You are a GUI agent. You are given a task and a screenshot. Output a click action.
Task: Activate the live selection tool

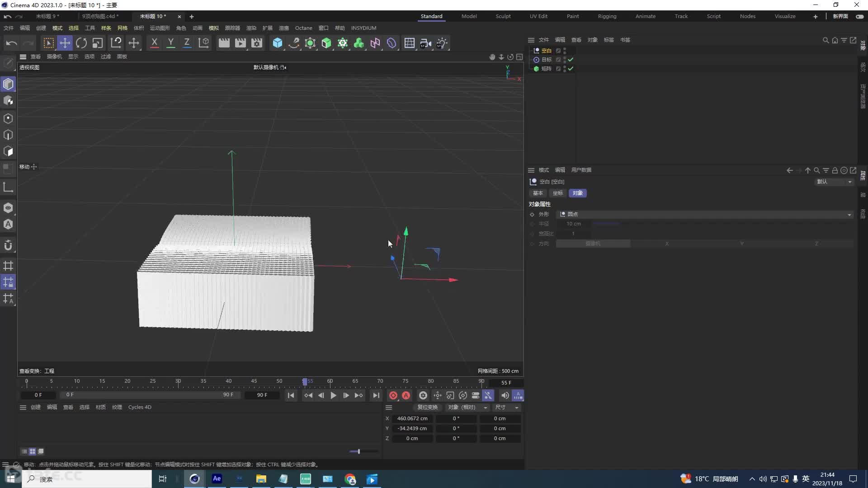click(x=48, y=43)
